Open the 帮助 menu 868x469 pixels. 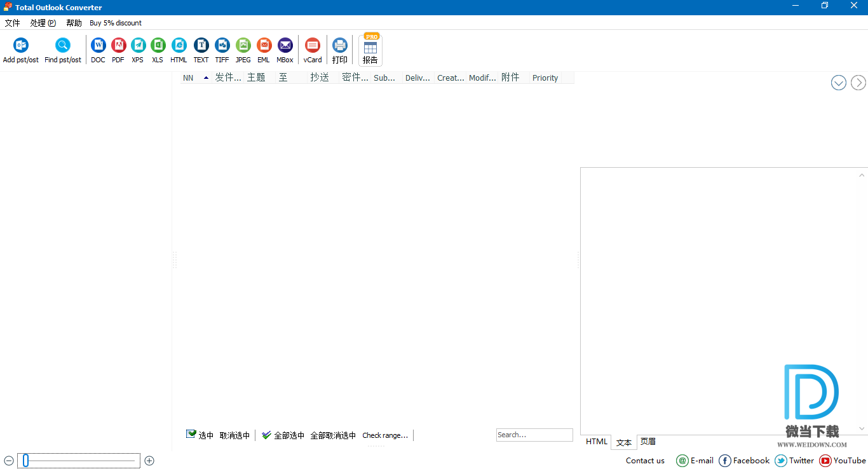[74, 23]
